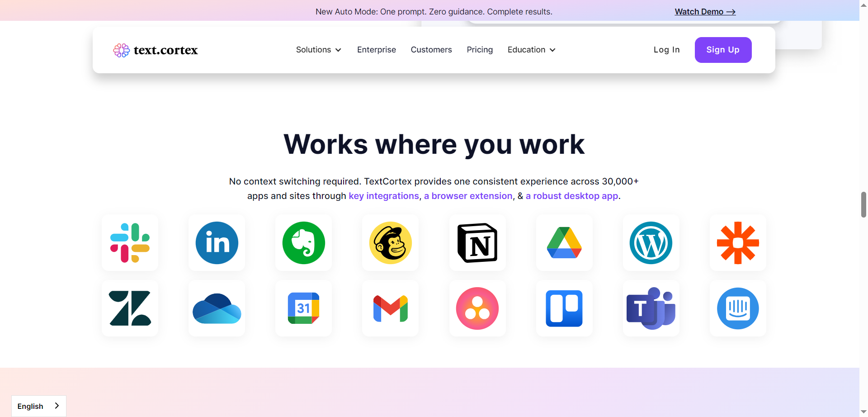Click the page vertical scrollbar thumb
Viewport: 868px width, 417px height.
point(863,204)
